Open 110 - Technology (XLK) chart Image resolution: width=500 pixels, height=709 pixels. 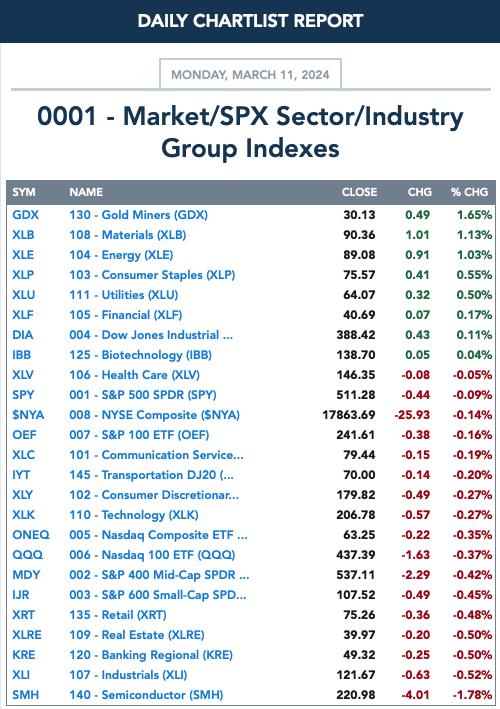(134, 515)
